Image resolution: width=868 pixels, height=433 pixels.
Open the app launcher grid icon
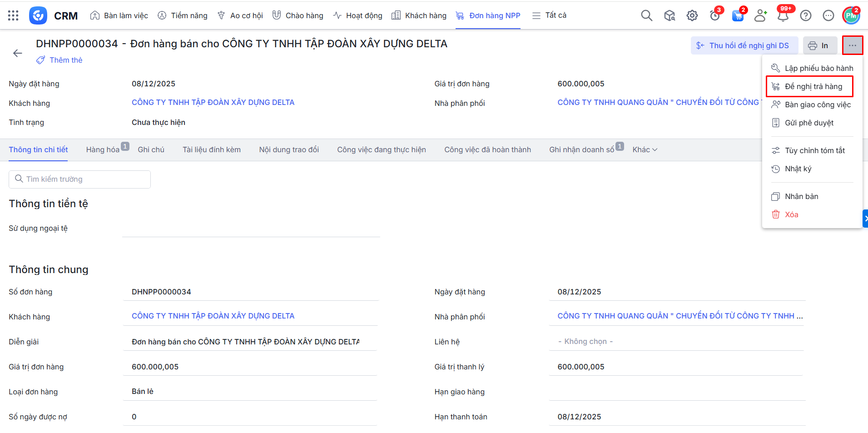point(13,15)
